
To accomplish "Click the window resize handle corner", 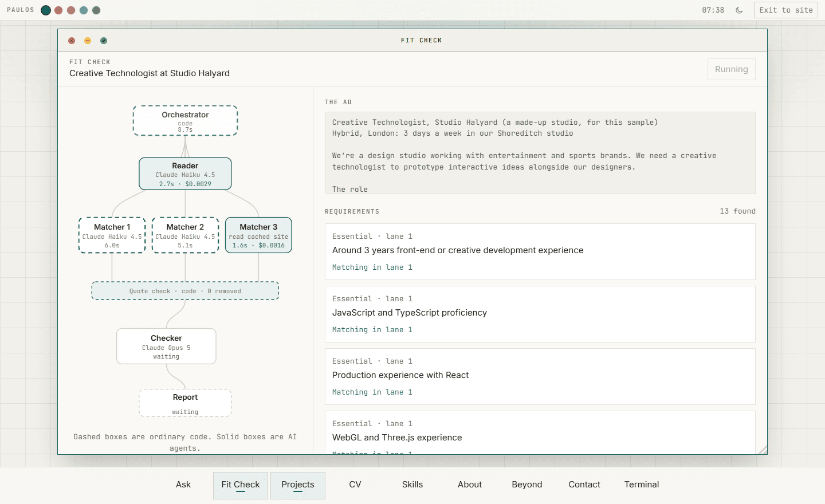I will 763,450.
